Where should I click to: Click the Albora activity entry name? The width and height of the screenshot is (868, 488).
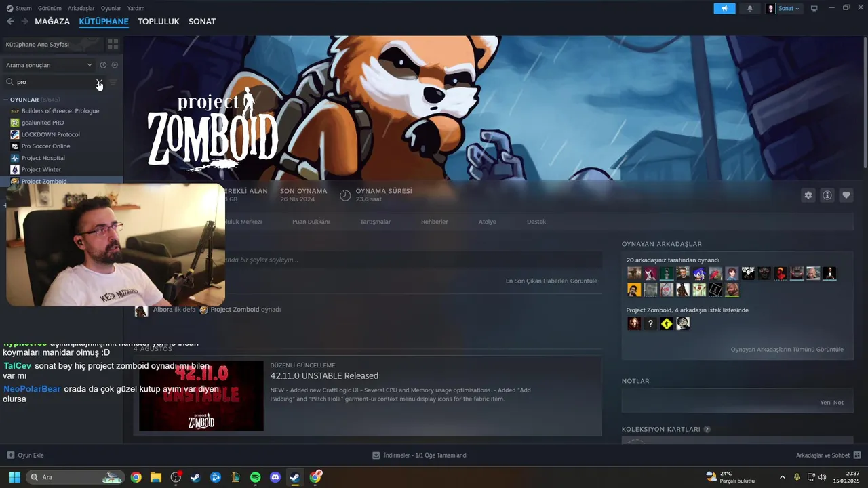[163, 310]
